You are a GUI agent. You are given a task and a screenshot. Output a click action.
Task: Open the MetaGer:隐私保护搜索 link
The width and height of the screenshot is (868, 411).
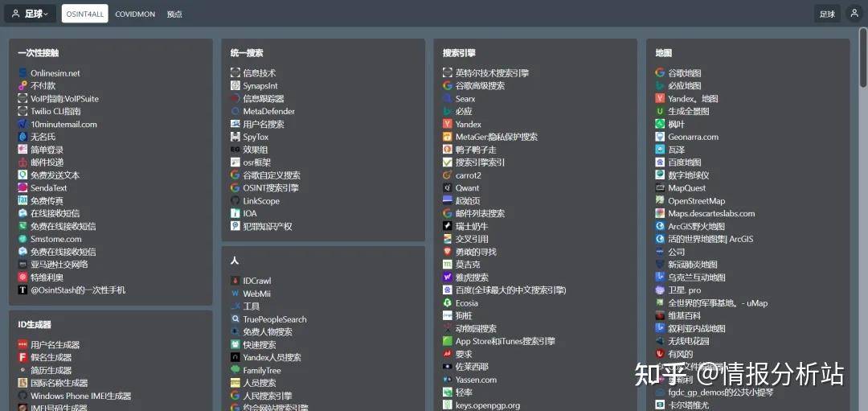click(x=497, y=137)
